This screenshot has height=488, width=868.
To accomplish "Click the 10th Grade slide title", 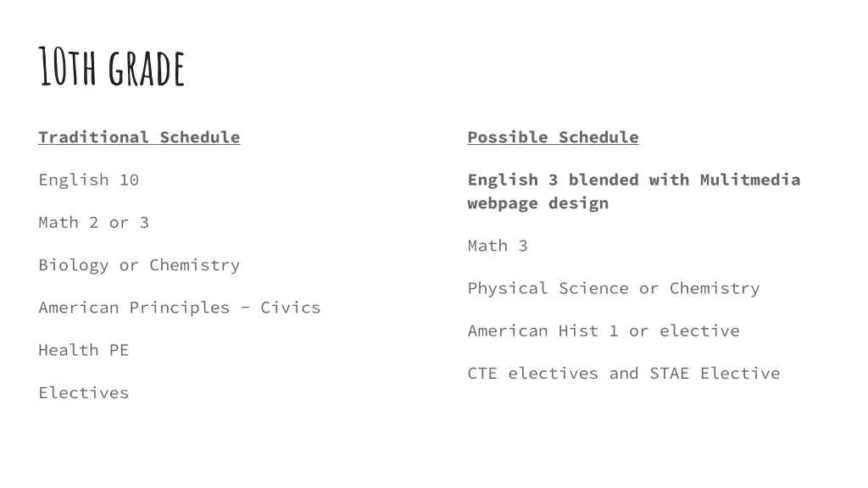I will [111, 67].
